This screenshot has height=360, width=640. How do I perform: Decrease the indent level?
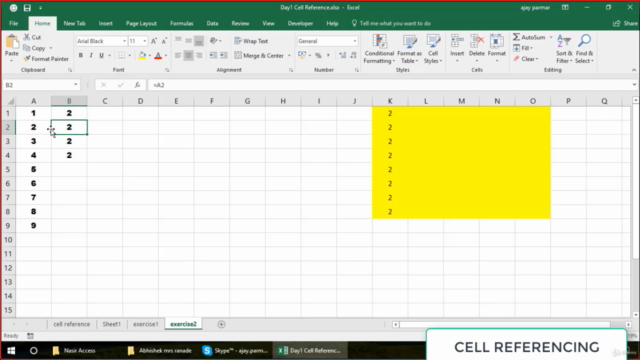click(x=213, y=56)
